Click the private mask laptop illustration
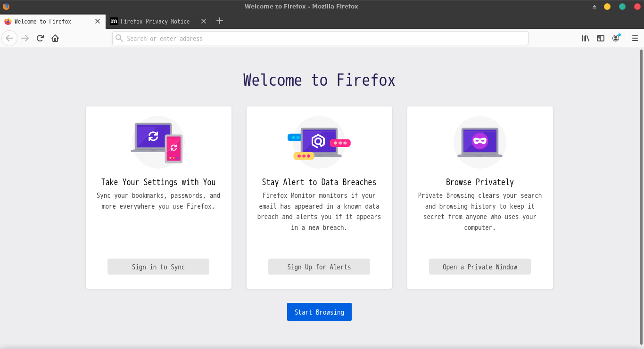 (480, 142)
